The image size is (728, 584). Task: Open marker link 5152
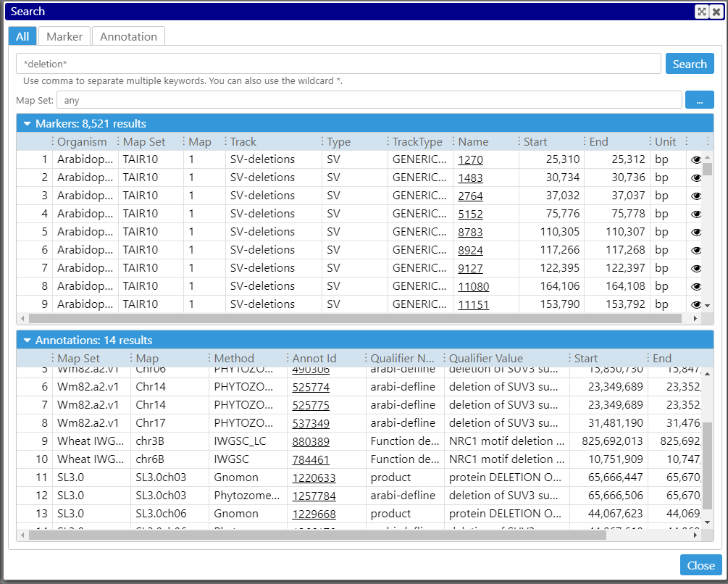coord(470,214)
